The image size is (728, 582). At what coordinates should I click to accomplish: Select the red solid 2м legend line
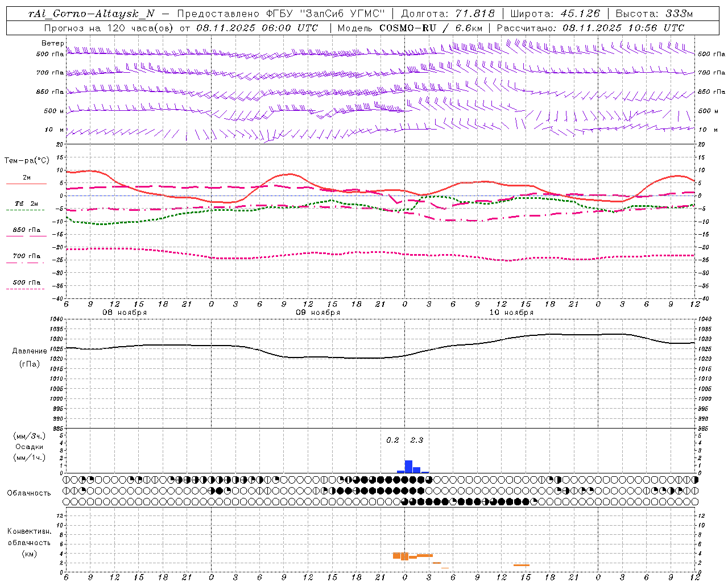[x=26, y=184]
